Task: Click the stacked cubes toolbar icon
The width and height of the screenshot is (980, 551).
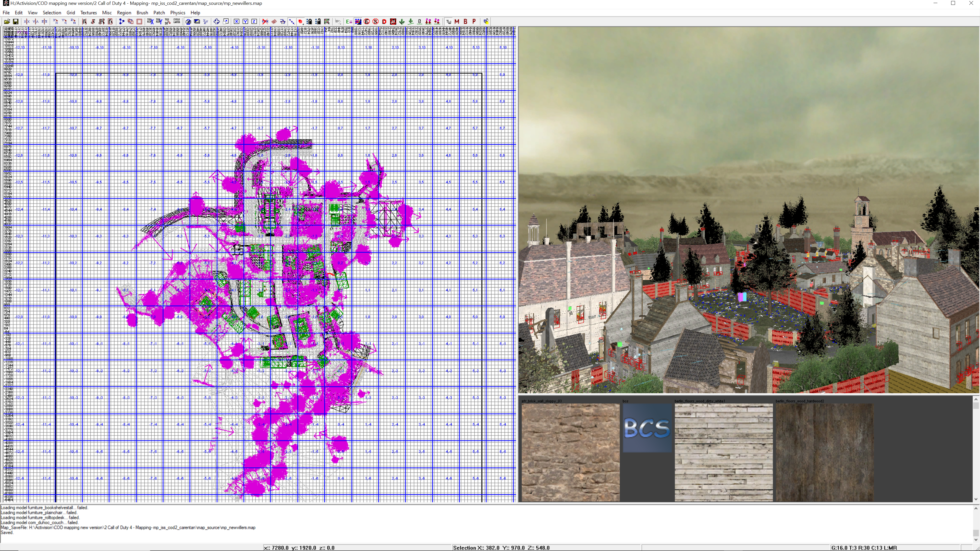Action: coord(486,21)
